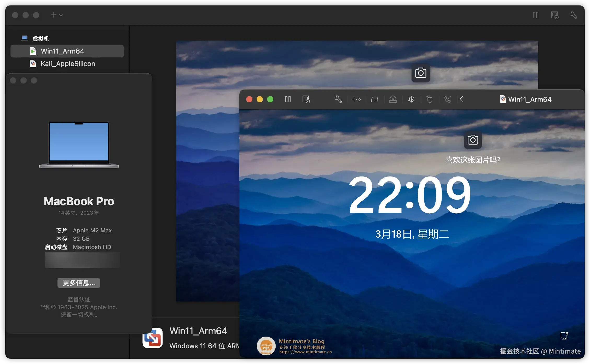
Task: Click the resize display arrows icon
Action: (356, 99)
